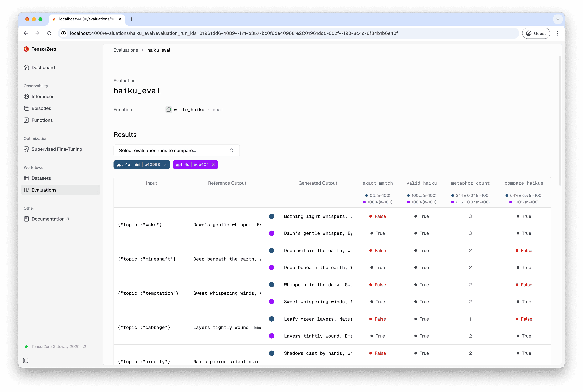The width and height of the screenshot is (583, 392).
Task: Click the TensorZero logo
Action: click(x=26, y=49)
